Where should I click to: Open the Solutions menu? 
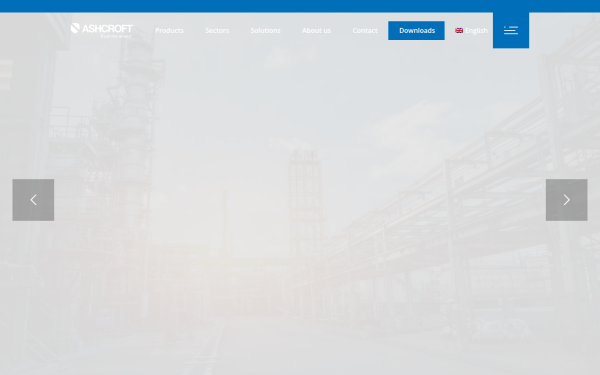[266, 31]
